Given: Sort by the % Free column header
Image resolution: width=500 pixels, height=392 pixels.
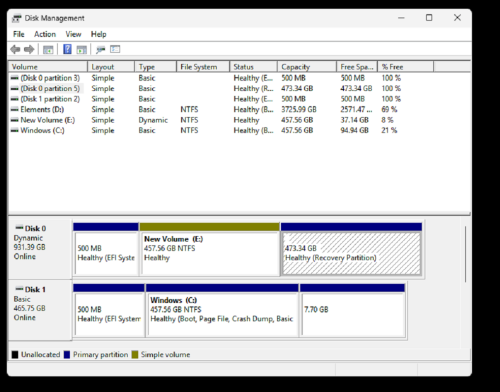Looking at the screenshot, I should coord(406,67).
